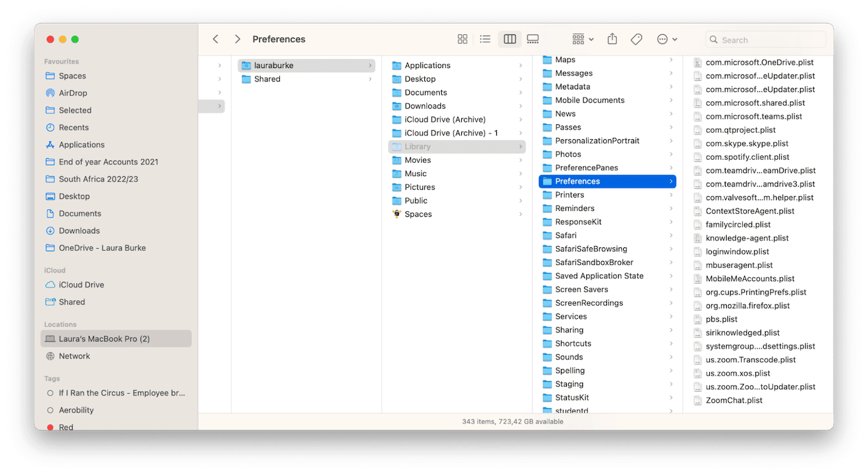Open the More actions ellipsis menu
Viewport: 868px width, 476px height.
coord(667,39)
